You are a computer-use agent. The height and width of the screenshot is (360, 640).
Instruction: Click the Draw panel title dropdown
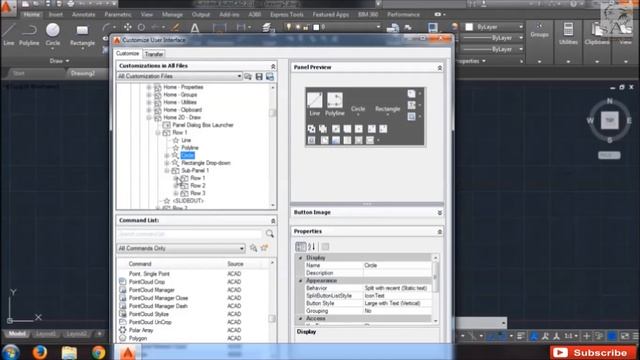[59, 61]
